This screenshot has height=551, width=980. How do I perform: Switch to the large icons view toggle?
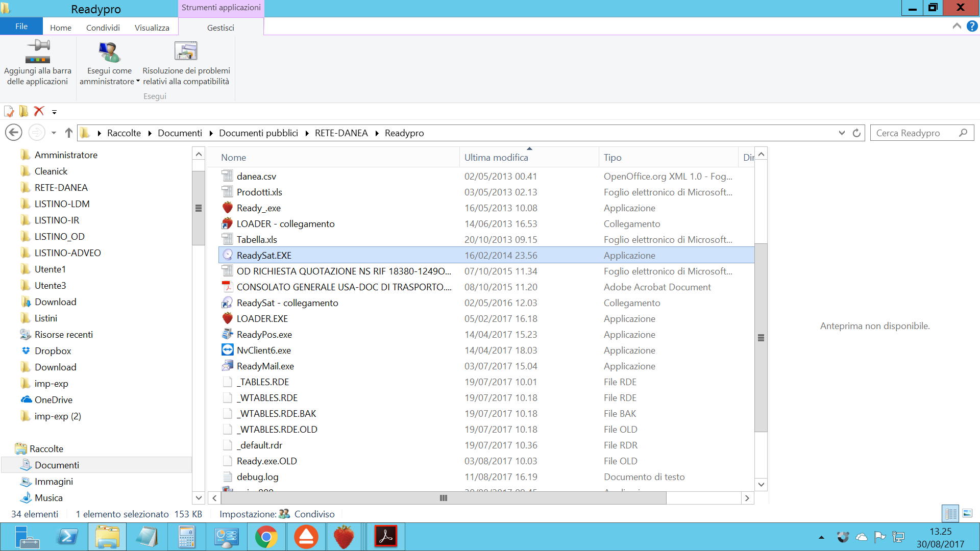[967, 513]
